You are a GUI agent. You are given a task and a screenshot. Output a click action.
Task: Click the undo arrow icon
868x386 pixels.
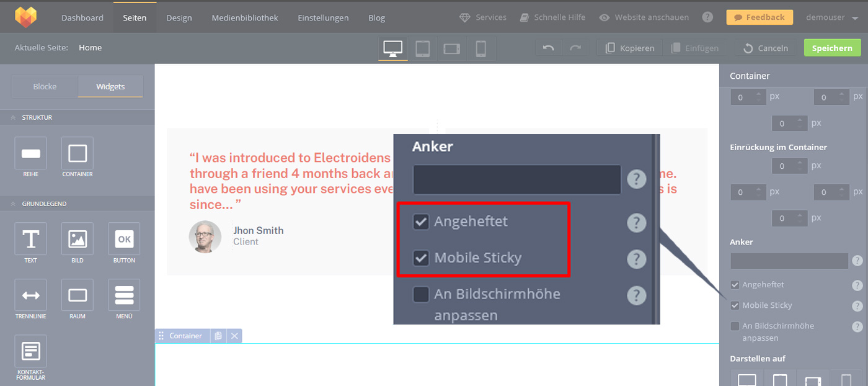[548, 48]
